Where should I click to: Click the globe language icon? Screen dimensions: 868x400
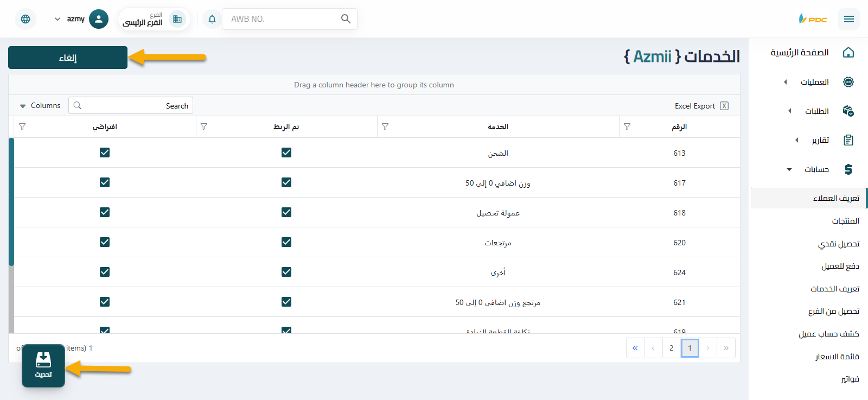[x=25, y=19]
